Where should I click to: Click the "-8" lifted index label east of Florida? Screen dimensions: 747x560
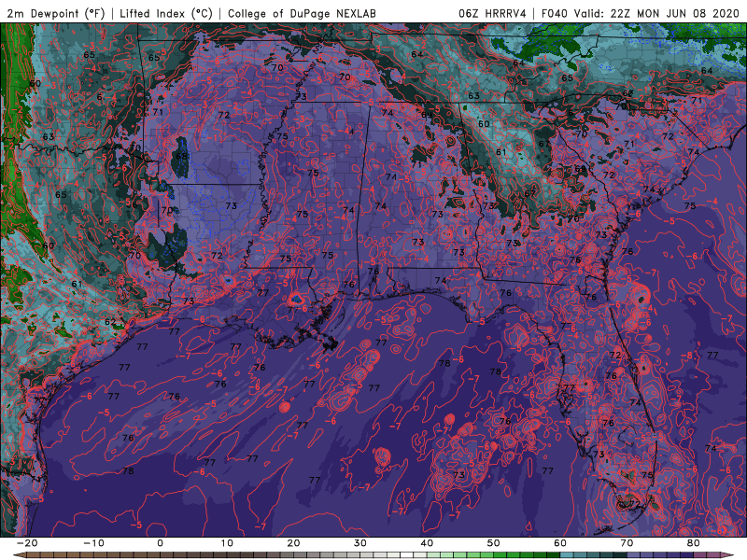[x=686, y=356]
